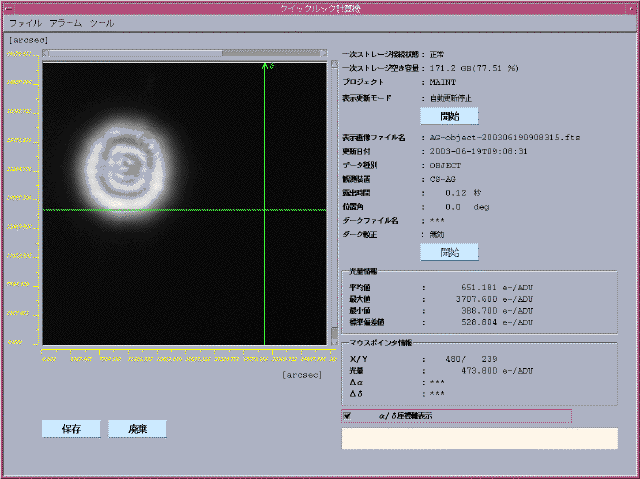Click the bright ring object in the image

[126, 168]
